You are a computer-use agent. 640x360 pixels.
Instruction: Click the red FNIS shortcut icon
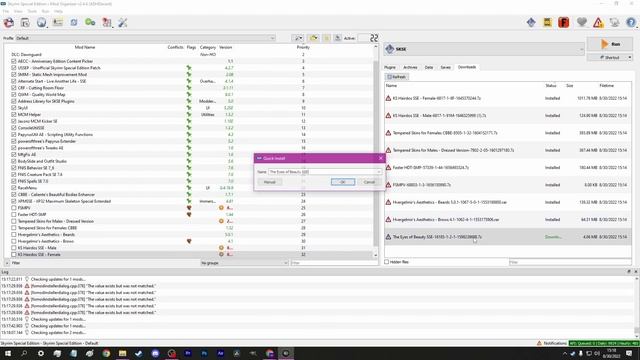click(x=564, y=22)
